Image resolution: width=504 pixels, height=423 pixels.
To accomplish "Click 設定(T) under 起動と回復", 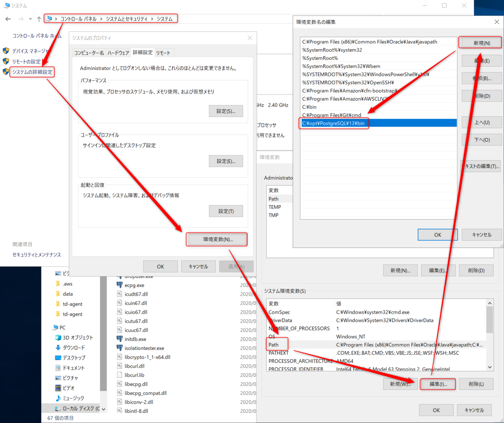I will [226, 211].
